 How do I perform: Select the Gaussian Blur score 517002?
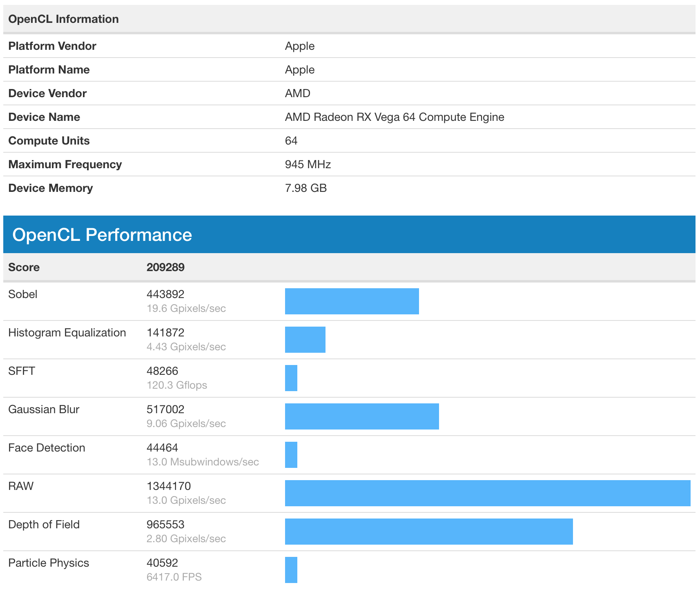165,410
